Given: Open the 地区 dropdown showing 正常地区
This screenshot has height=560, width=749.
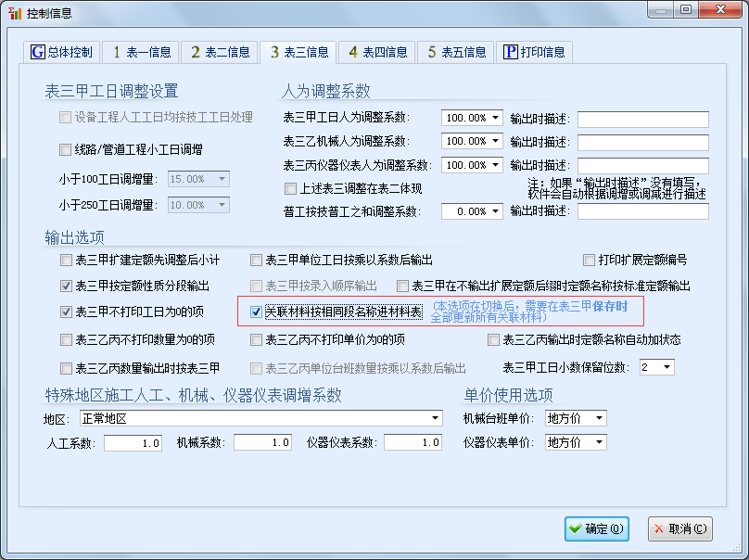Looking at the screenshot, I should click(x=433, y=418).
